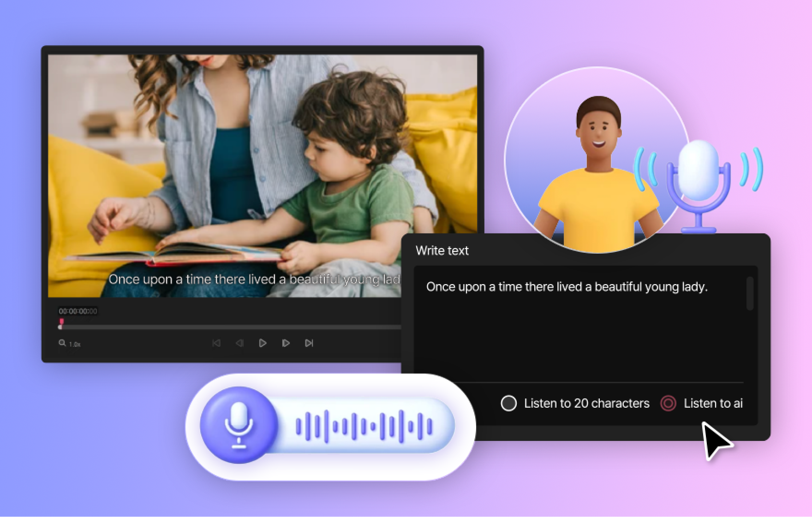
Task: Select the Listen to 20 characters option
Action: pyautogui.click(x=508, y=403)
